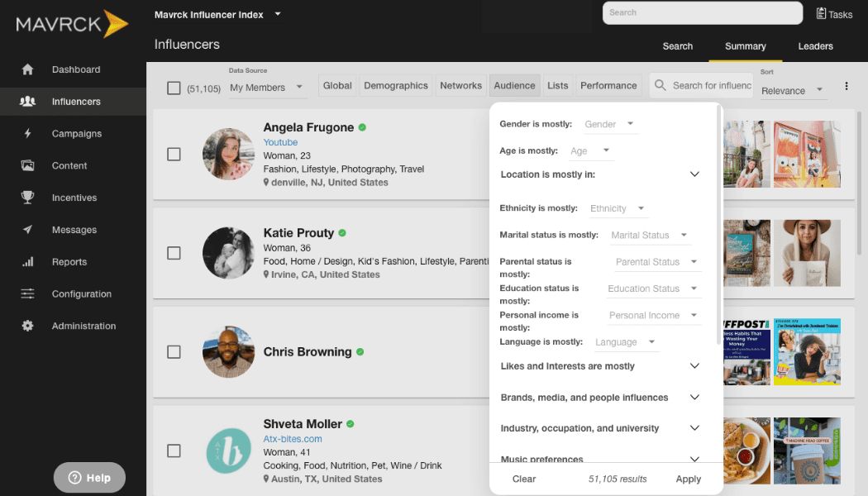Open the Help button
The width and height of the screenshot is (868, 496).
tap(89, 477)
